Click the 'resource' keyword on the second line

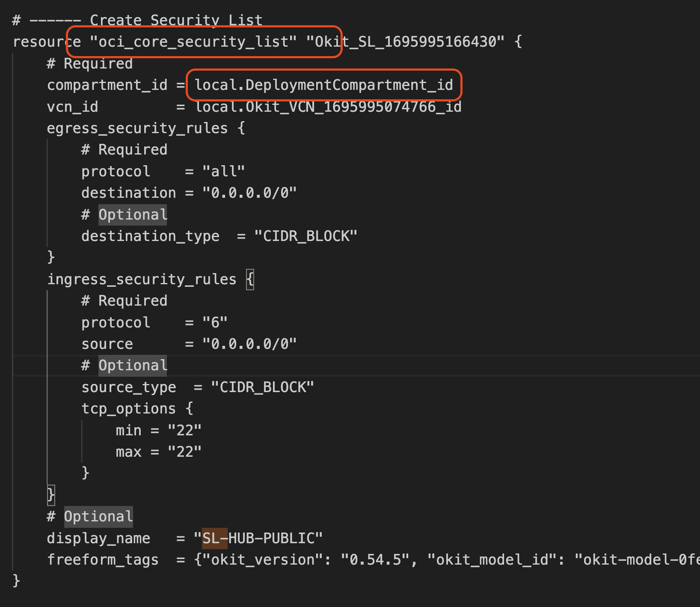click(x=47, y=42)
